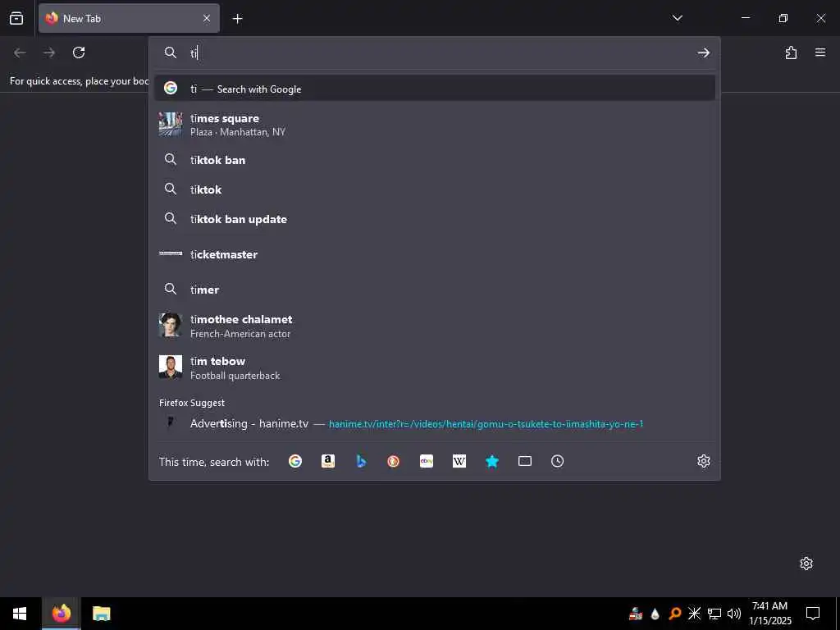Open a new tab with plus button
The height and width of the screenshot is (630, 840).
(x=237, y=19)
